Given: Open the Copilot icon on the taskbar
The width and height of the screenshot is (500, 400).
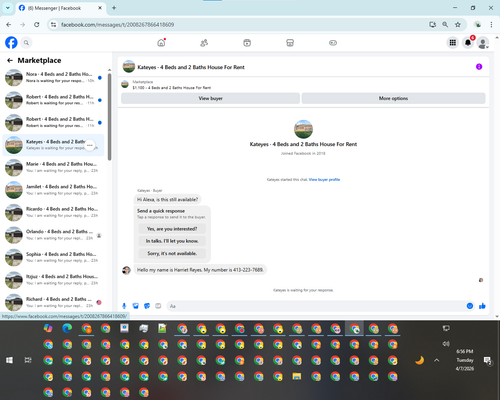Looking at the screenshot, I should [x=48, y=328].
